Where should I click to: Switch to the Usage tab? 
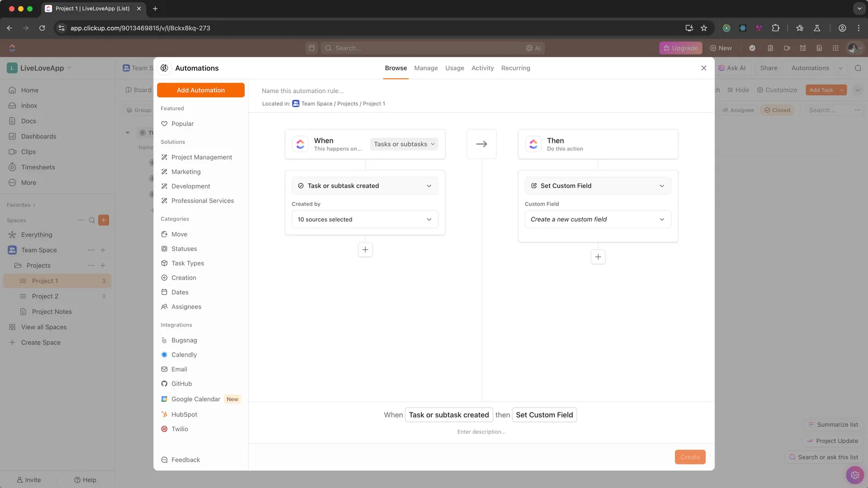coord(455,68)
